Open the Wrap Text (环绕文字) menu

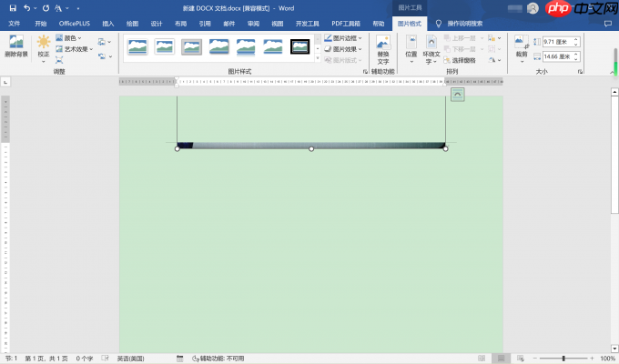[431, 49]
